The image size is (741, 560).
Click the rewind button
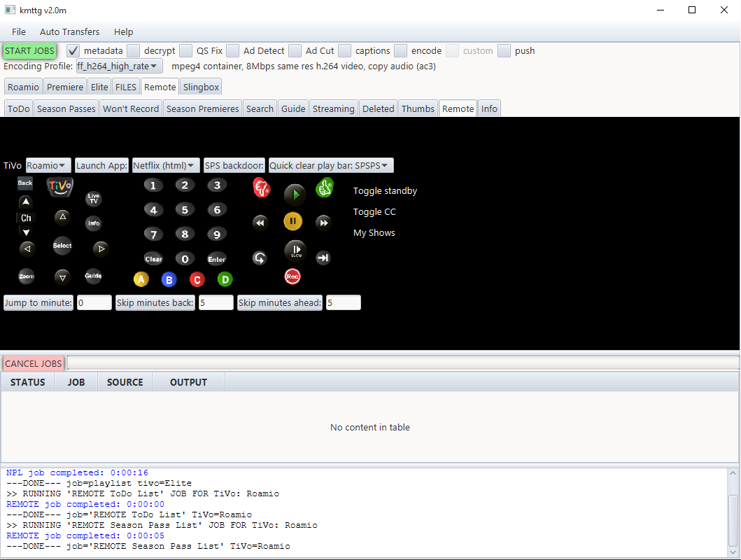pos(260,223)
